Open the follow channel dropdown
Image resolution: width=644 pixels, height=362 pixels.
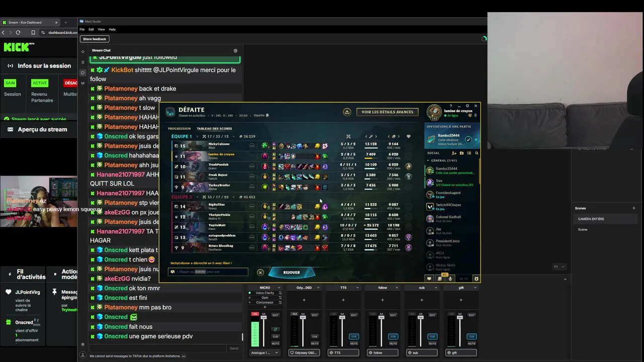click(x=397, y=288)
